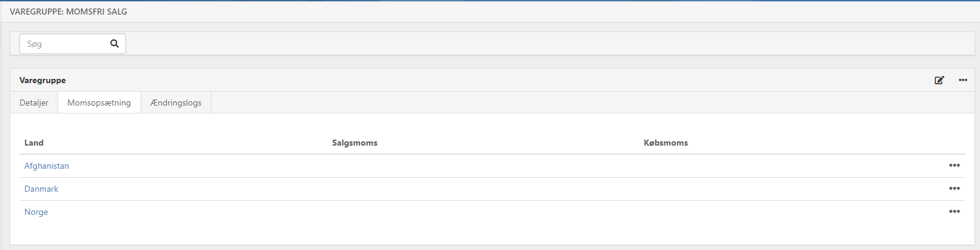Screen dimensions: 980x250
Task: Show the three-dot menu for Danmark row
Action: [x=955, y=189]
